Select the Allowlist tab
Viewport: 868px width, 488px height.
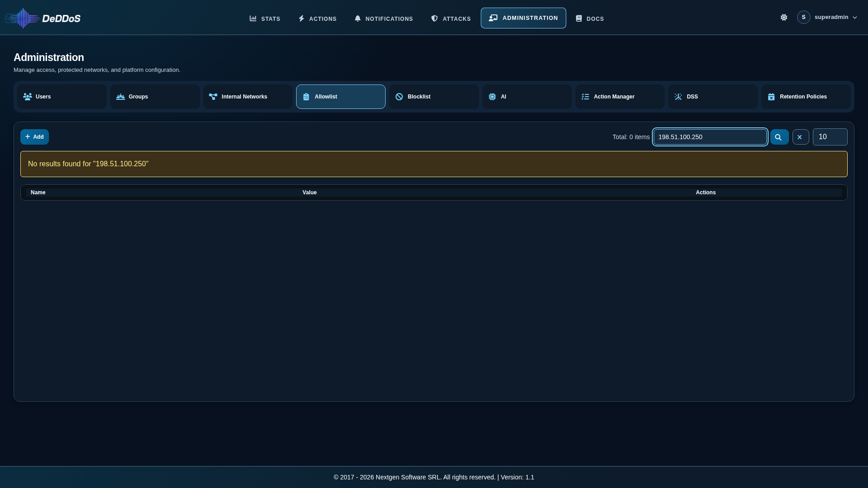[x=341, y=97]
